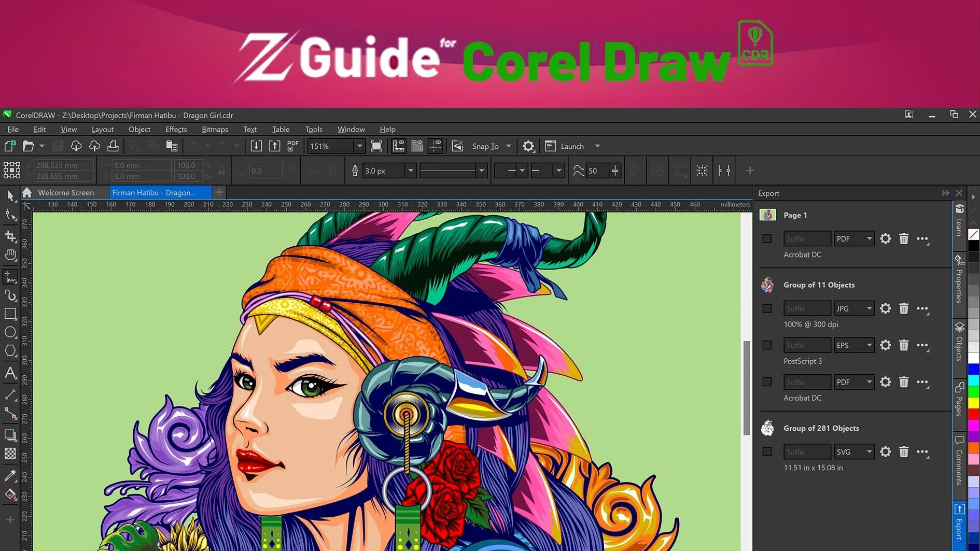Viewport: 980px width, 551px height.
Task: Add a new document tab
Action: pos(219,192)
